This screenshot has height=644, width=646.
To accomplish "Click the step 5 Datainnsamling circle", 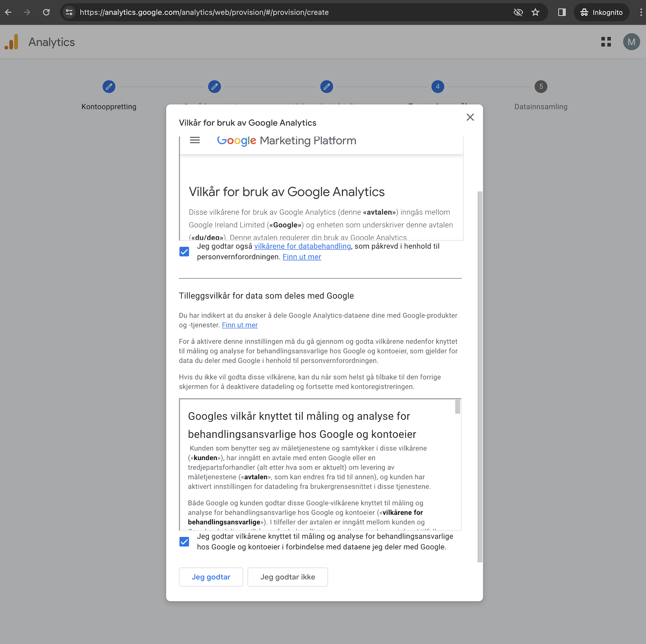I will pyautogui.click(x=541, y=86).
